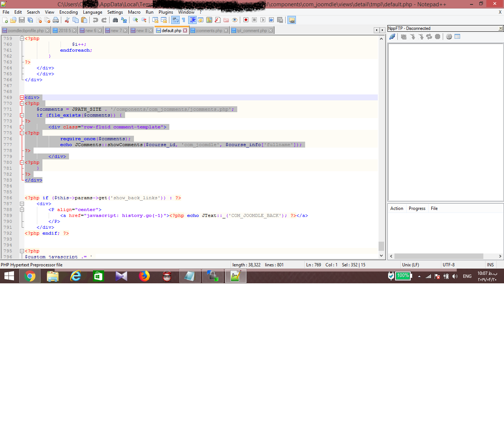Show NppFTP messages window icon
The width and height of the screenshot is (504, 425).
[458, 37]
